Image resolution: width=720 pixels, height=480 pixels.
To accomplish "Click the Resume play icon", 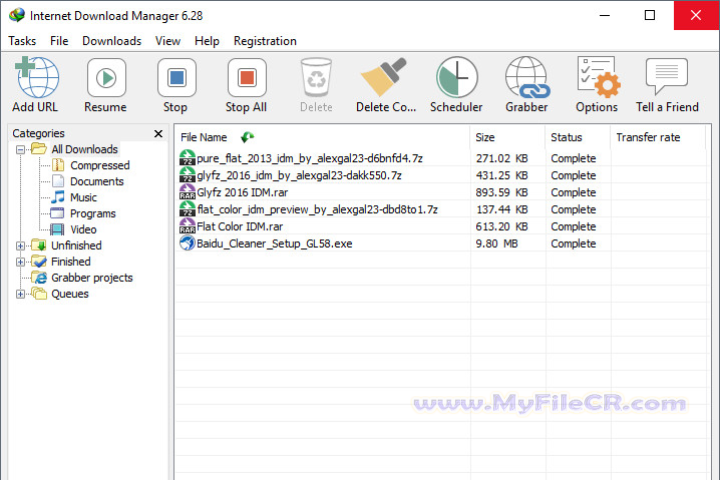I will pyautogui.click(x=106, y=78).
